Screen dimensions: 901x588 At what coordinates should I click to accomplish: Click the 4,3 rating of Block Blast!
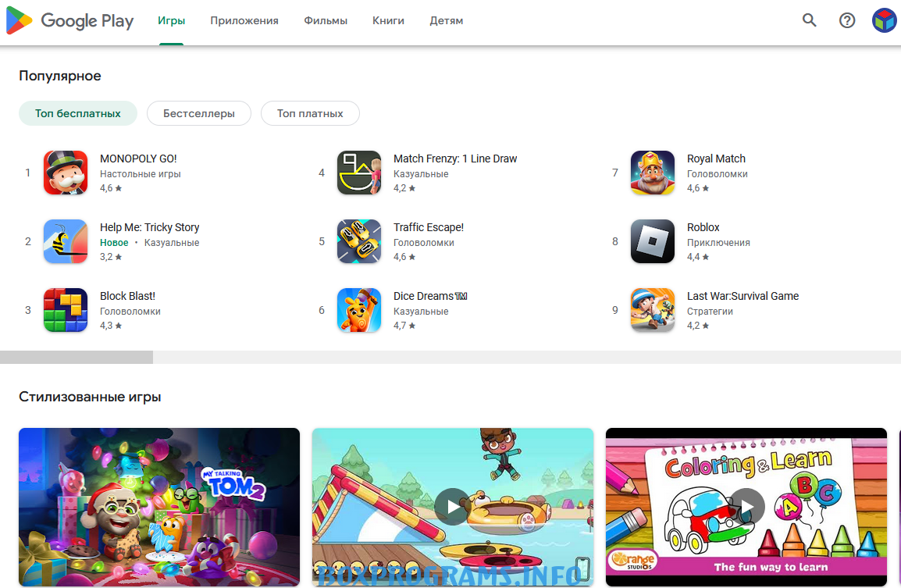pyautogui.click(x=111, y=326)
